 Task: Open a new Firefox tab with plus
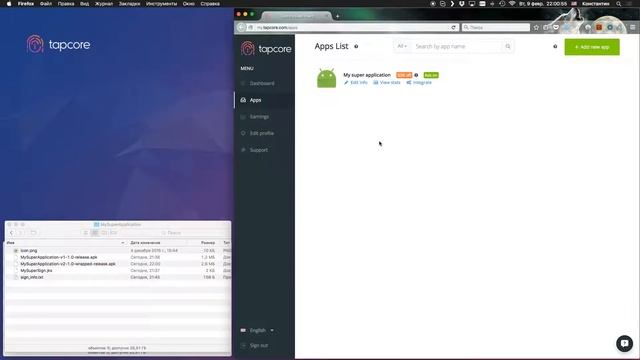click(x=337, y=16)
